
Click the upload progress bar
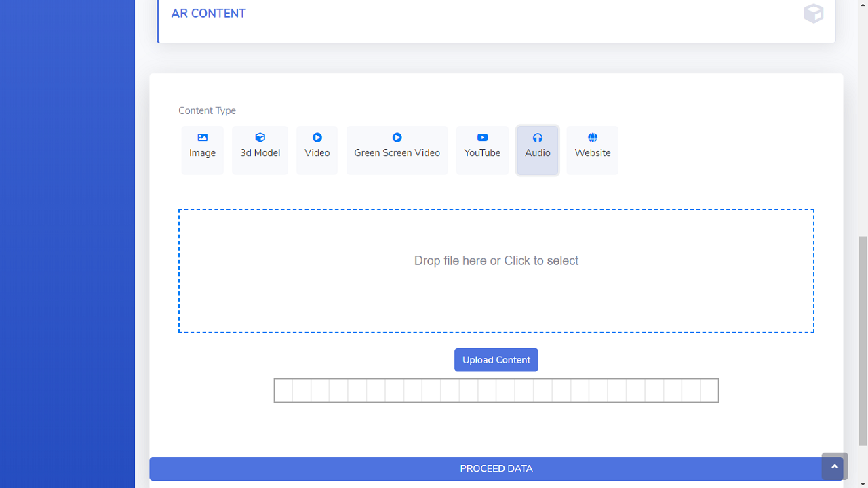pyautogui.click(x=496, y=390)
